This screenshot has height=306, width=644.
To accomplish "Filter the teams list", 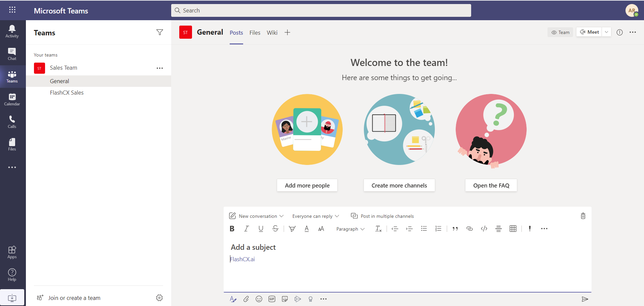I will pyautogui.click(x=160, y=32).
